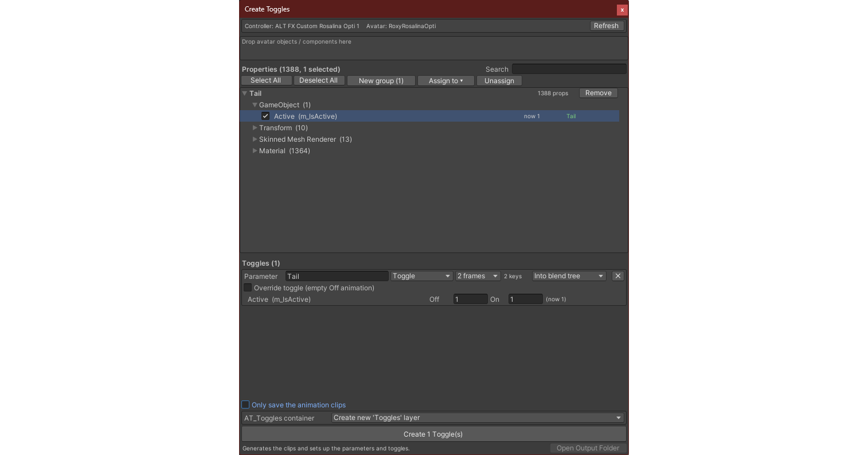Open the Into blend tree dropdown
Screen dimensions: 868x455
pyautogui.click(x=569, y=276)
